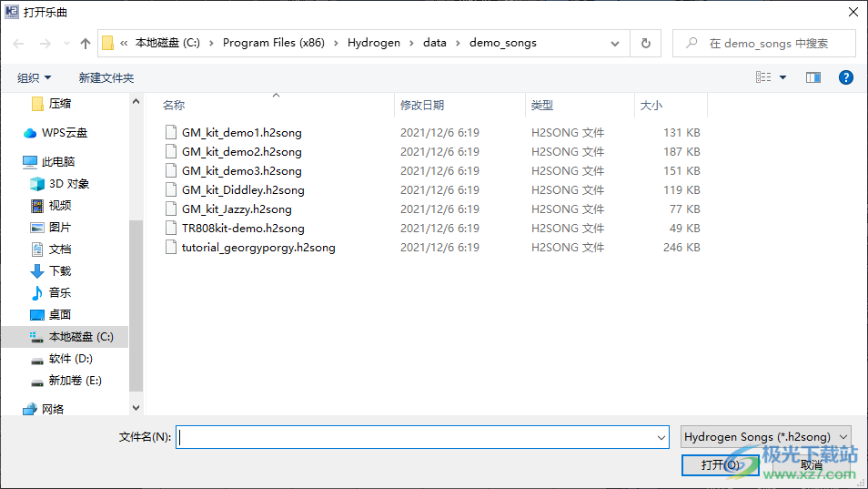Click the 187 KB size cell
The height and width of the screenshot is (489, 868).
(681, 152)
